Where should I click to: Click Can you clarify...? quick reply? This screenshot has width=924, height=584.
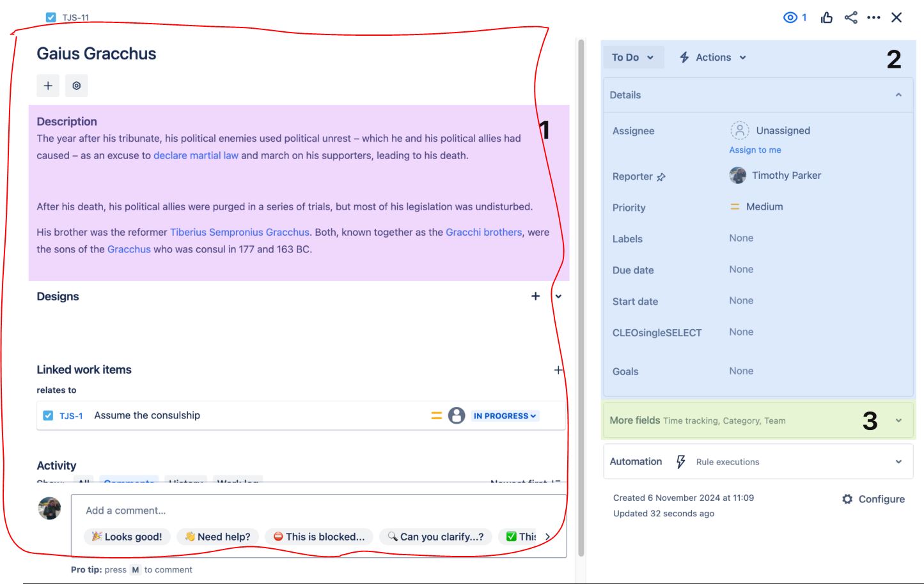[x=435, y=537]
